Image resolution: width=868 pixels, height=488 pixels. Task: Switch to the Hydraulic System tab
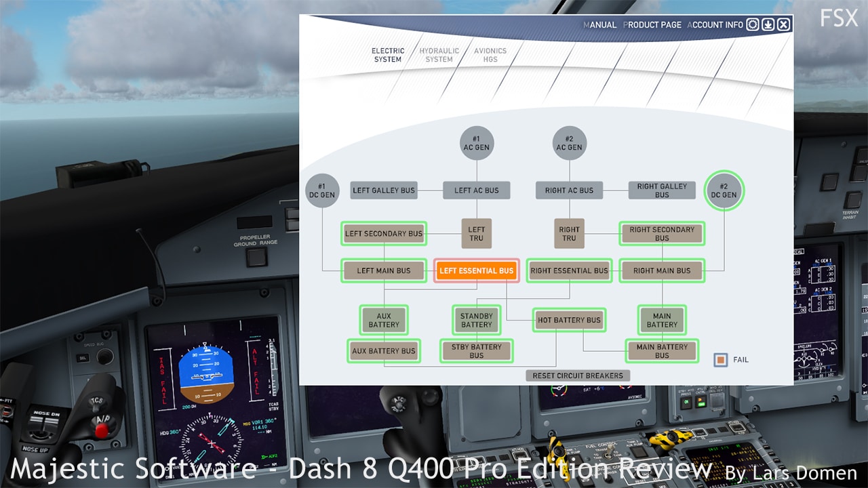[x=439, y=55]
